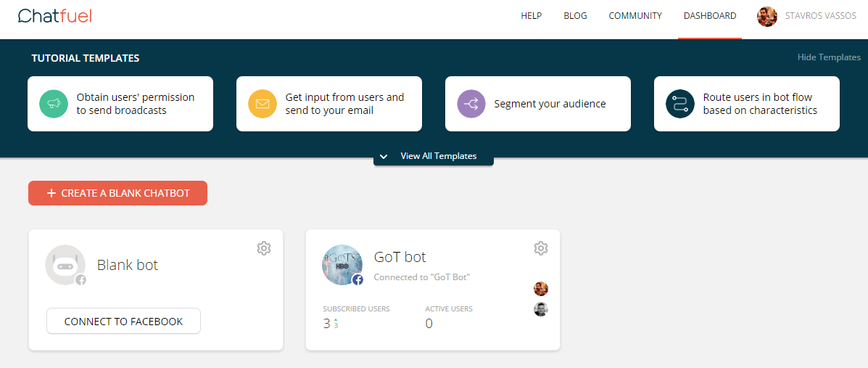Screen dimensions: 868x368
Task: Click the active users count 0
Action: point(429,324)
